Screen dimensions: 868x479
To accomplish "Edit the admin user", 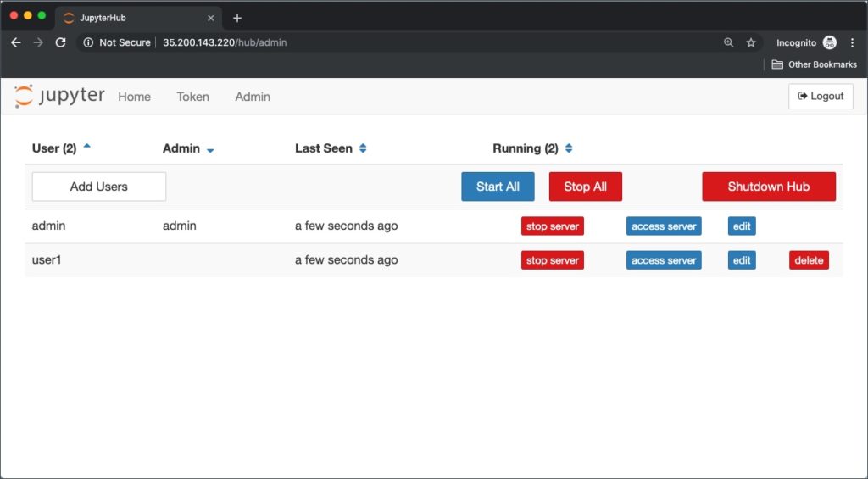I will coord(742,226).
